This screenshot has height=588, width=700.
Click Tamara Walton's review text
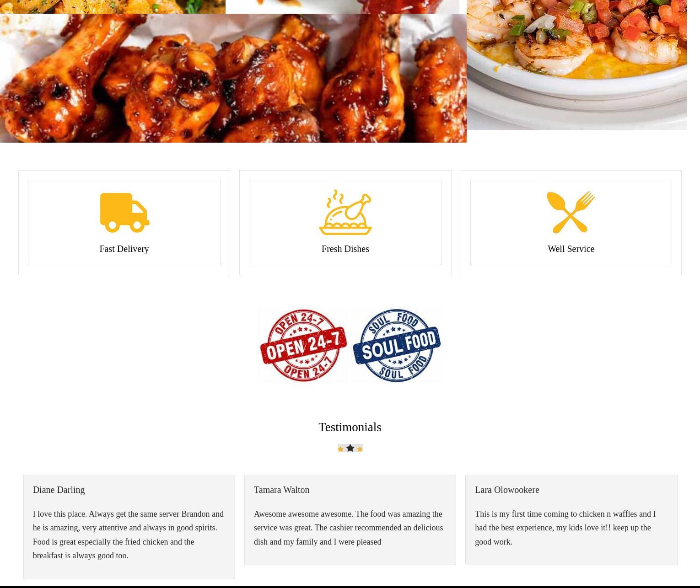pos(349,528)
